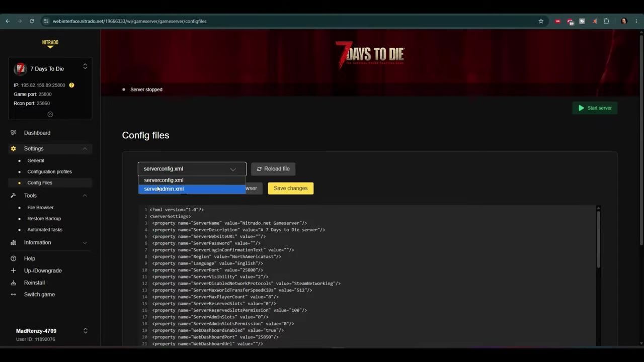The width and height of the screenshot is (644, 362).
Task: Open the Switch game page
Action: 39,295
